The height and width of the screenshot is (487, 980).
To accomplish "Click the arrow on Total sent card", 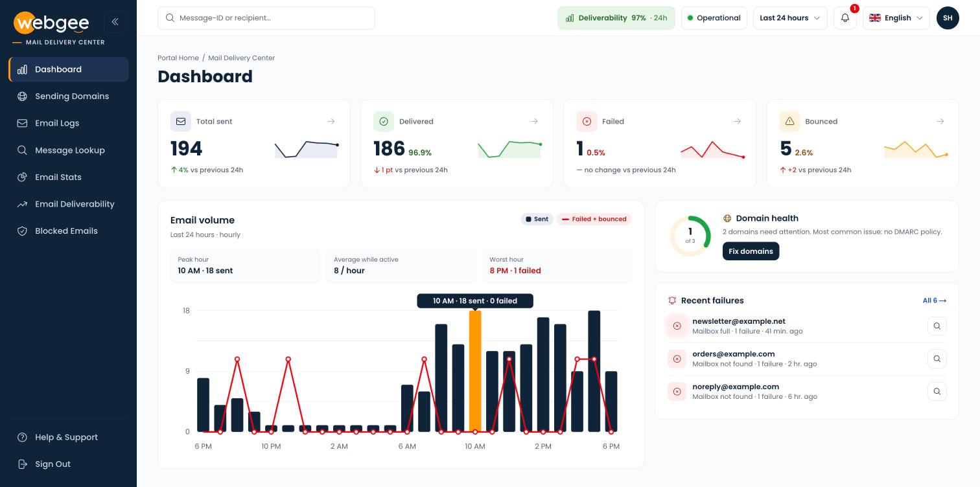I will coord(331,121).
